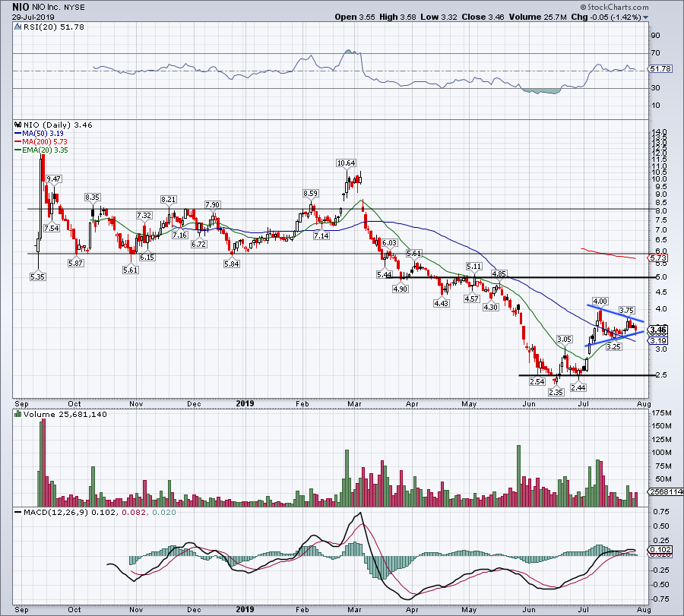Click the 7.14 price label
Viewport: 684px width, 616px height.
pyautogui.click(x=321, y=236)
